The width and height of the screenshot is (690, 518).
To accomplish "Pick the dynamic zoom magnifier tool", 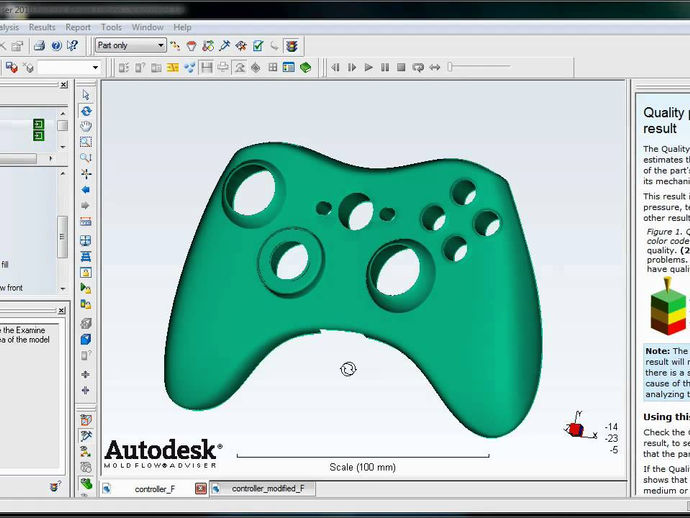I will point(86,158).
